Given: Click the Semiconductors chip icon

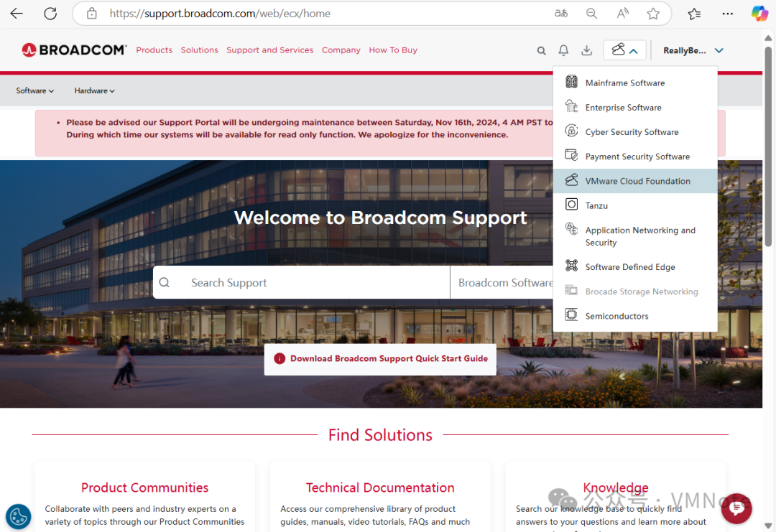Looking at the screenshot, I should pos(572,314).
